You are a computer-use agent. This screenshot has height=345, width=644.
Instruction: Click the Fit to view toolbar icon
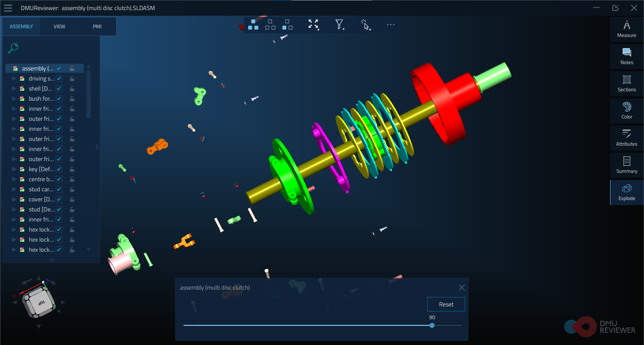pos(313,24)
